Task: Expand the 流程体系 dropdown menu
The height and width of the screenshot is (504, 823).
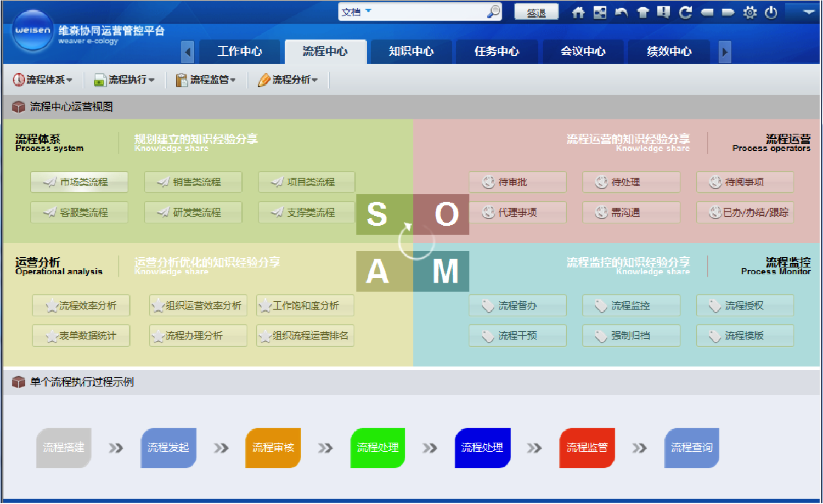Action: click(x=43, y=80)
